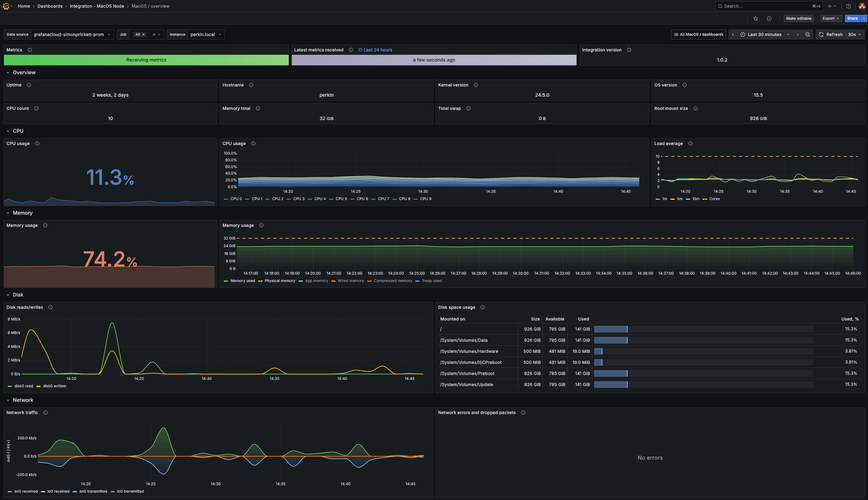Click the Make editable button
This screenshot has height=500, width=868.
[798, 18]
